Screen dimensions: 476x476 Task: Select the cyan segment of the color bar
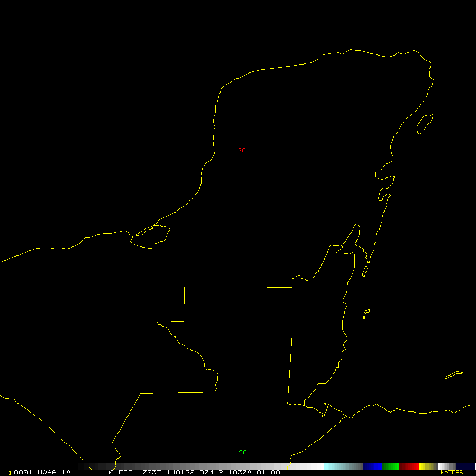pos(338,466)
